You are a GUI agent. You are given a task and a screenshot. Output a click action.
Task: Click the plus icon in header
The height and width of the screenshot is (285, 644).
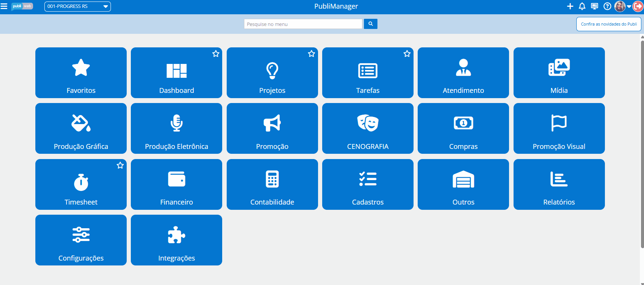click(x=570, y=6)
